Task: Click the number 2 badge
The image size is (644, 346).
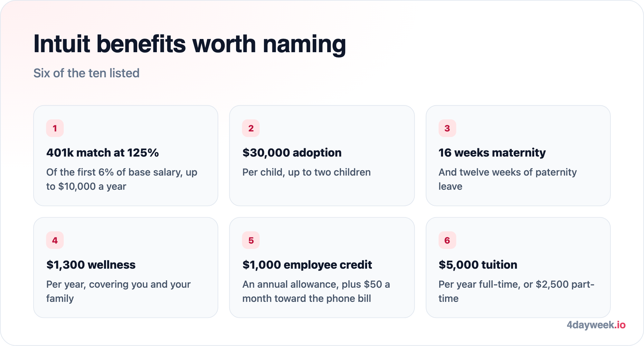Action: [x=251, y=128]
